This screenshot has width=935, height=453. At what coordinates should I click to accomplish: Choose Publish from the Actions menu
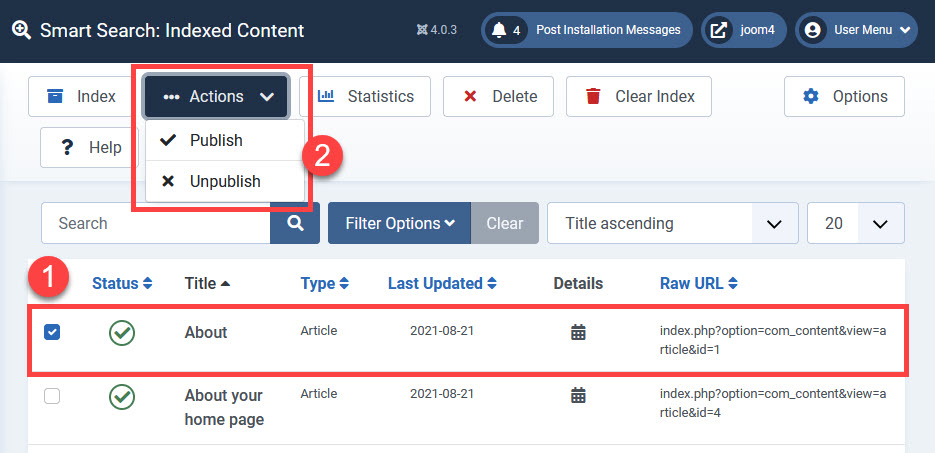[215, 140]
